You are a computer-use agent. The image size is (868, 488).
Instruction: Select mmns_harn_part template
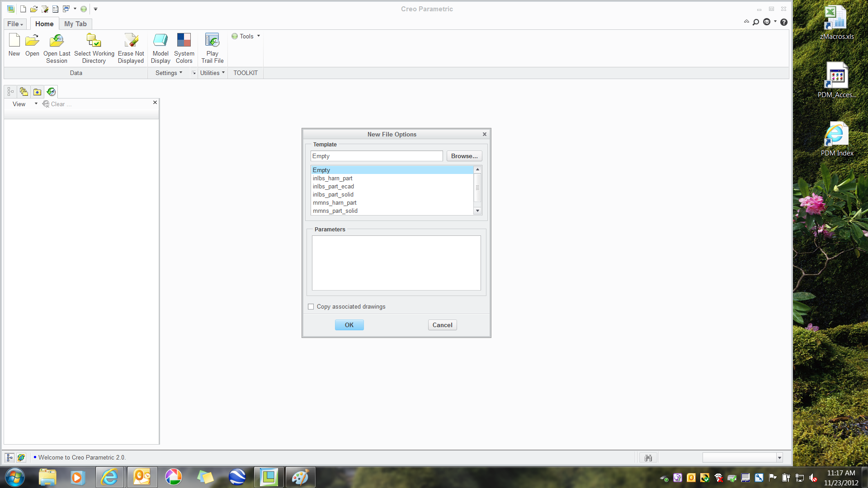[x=392, y=202]
